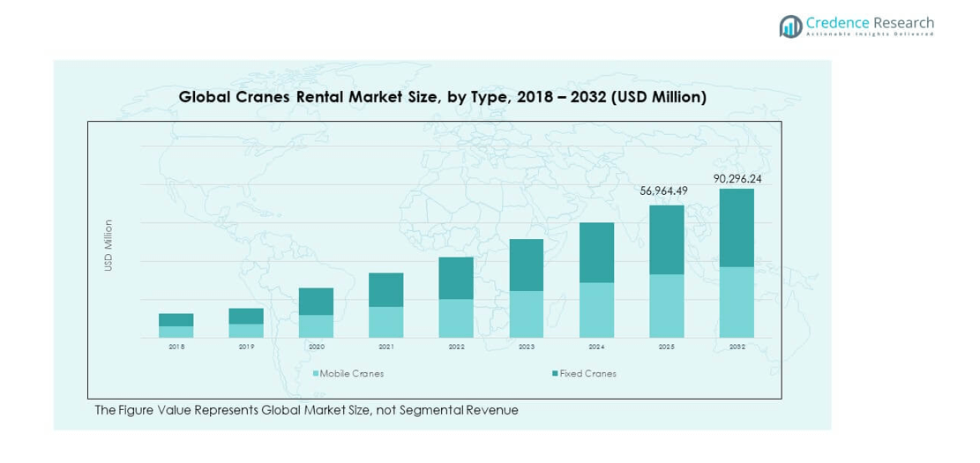Click the 56,964.49 data label
The width and height of the screenshot is (980, 463).
[666, 190]
